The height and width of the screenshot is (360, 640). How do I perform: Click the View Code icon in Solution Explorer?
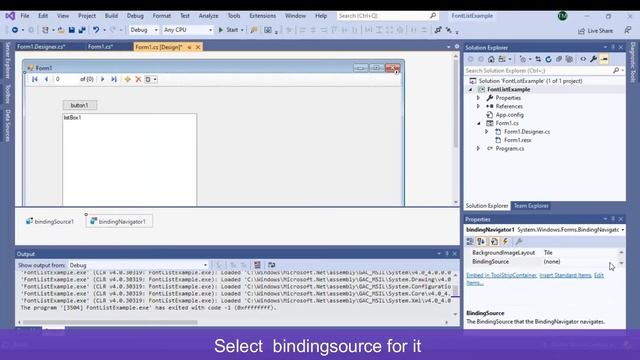coord(583,59)
